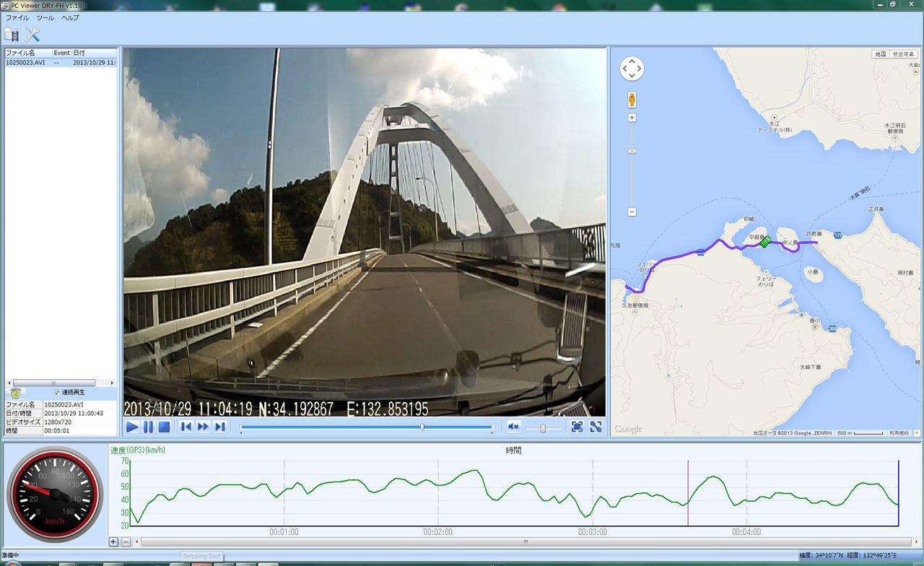Open the ファイル menu
The width and height of the screenshot is (924, 566).
[17, 17]
